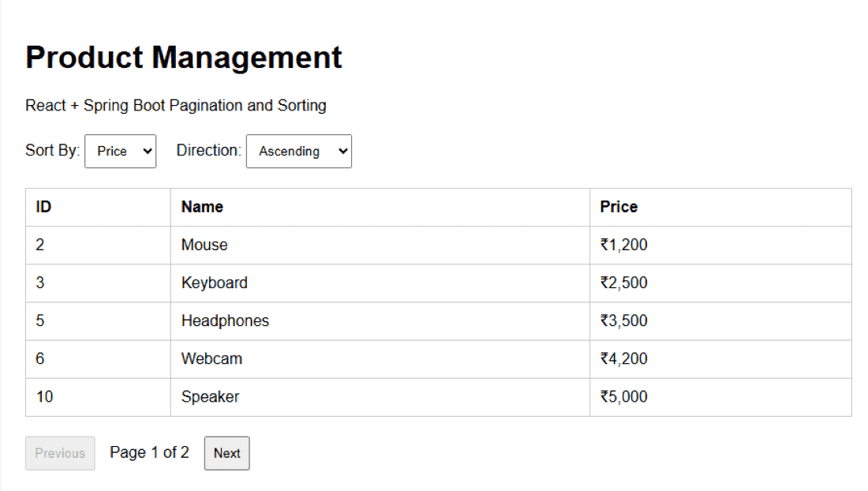The width and height of the screenshot is (868, 491).
Task: Click the disabled Previous button
Action: 60,453
